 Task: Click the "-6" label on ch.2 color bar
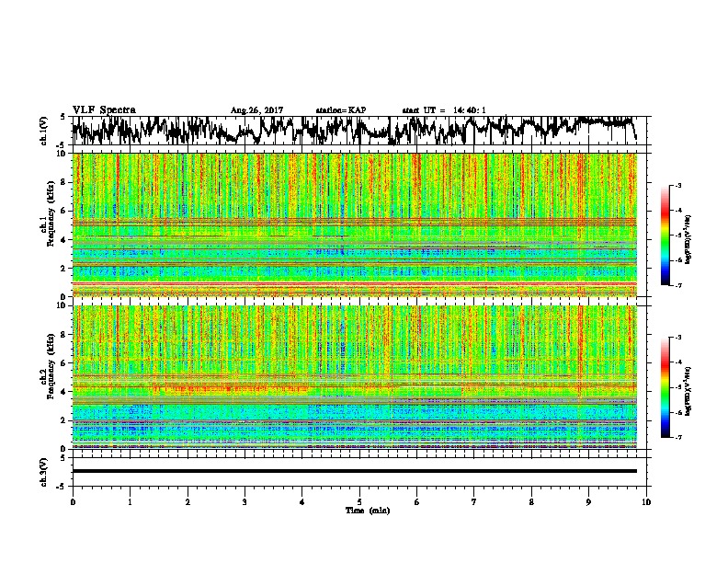677,412
